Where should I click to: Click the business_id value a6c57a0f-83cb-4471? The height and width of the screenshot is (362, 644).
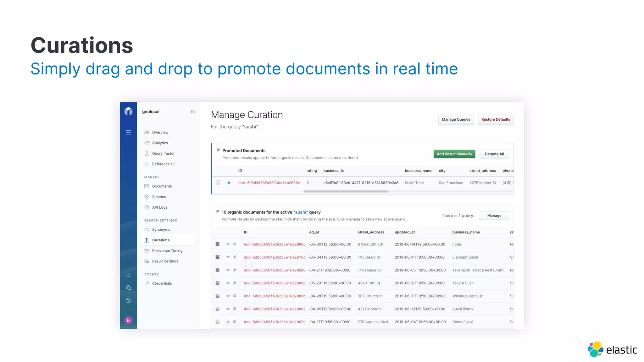click(x=361, y=183)
